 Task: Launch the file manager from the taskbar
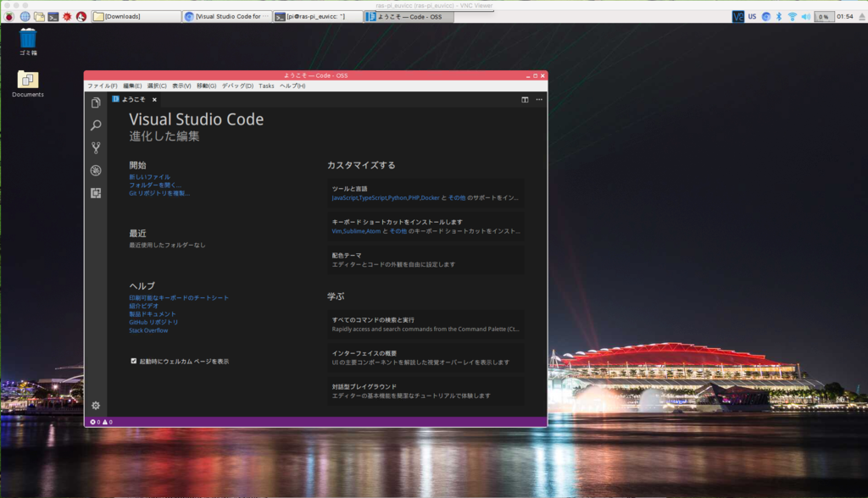[39, 17]
